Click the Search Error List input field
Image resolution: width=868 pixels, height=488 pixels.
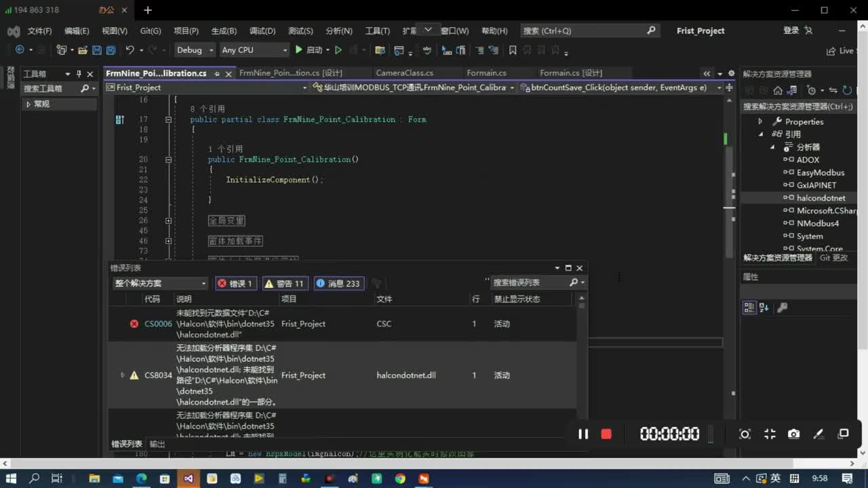[x=530, y=283]
